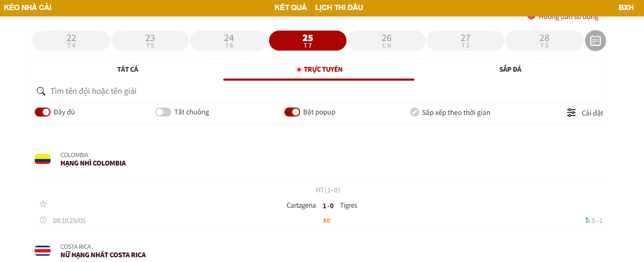644x262 pixels.
Task: Disable the Bật popup switch
Action: (292, 112)
